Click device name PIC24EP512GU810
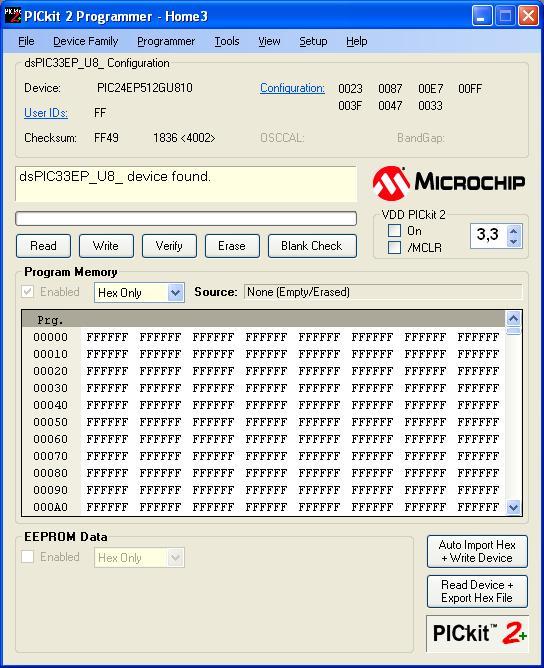Screen dimensions: 544x668 coord(145,88)
